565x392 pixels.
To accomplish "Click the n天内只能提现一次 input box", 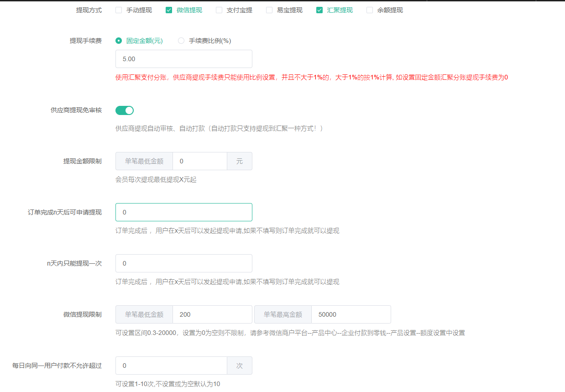I will 183,263.
